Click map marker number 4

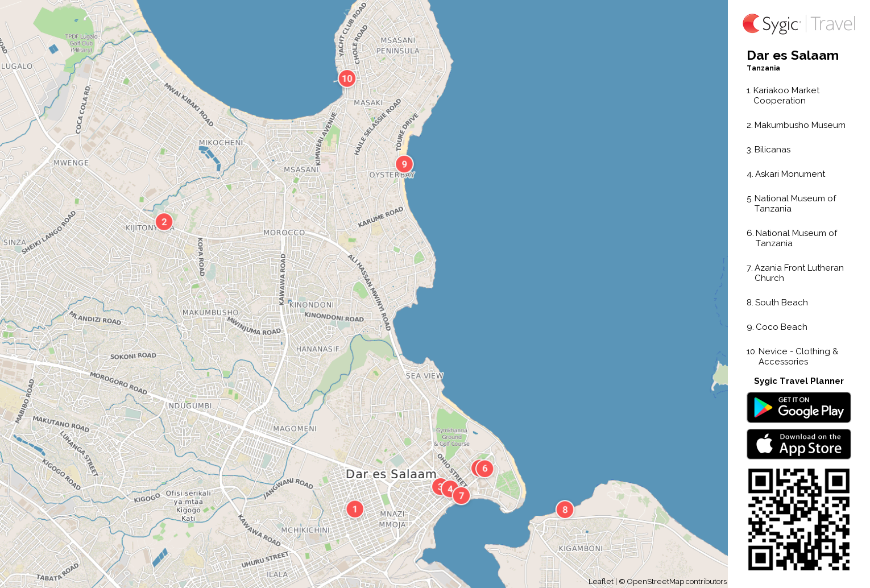pyautogui.click(x=450, y=489)
